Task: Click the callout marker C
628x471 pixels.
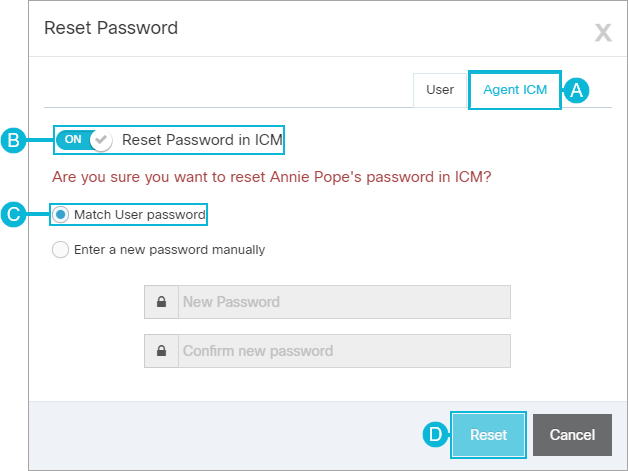Action: click(14, 214)
